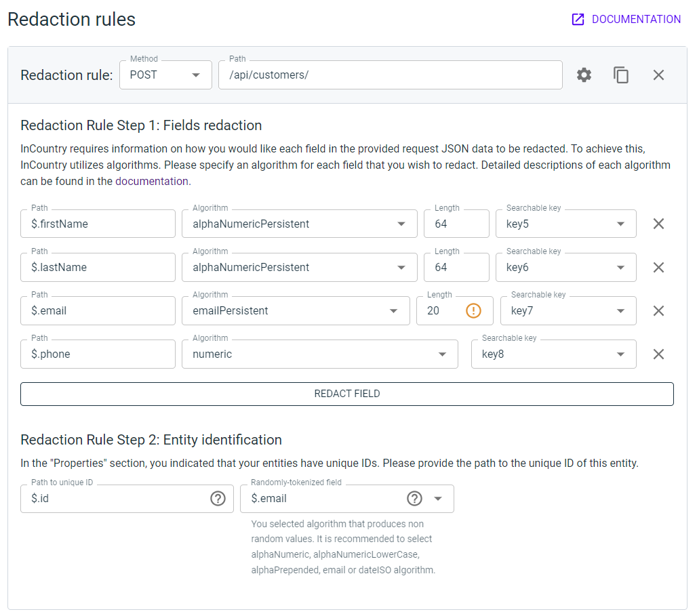The height and width of the screenshot is (616, 697).
Task: Duplicate the redaction rule with copy icon
Action: click(621, 75)
